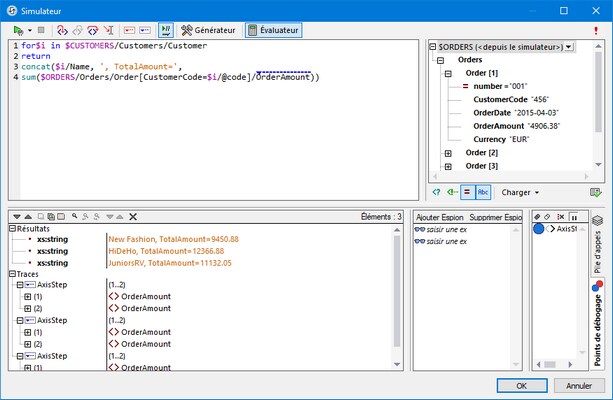The width and height of the screenshot is (613, 400).
Task: Toggle the Abc text display button
Action: coord(483,191)
